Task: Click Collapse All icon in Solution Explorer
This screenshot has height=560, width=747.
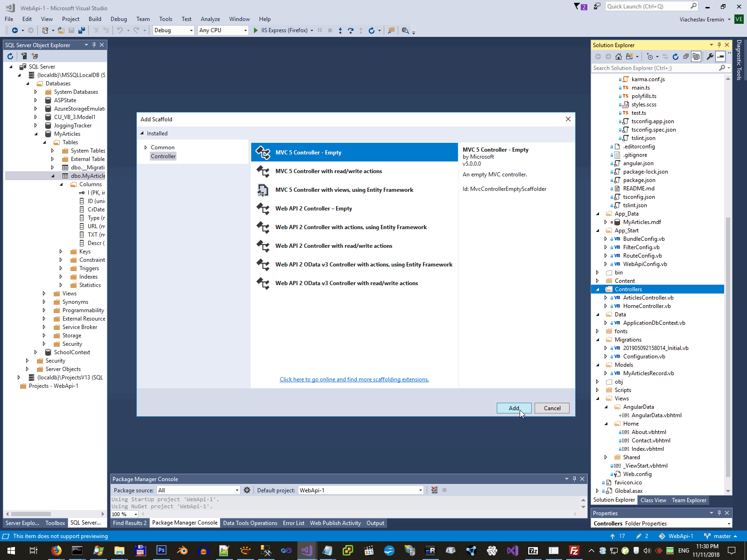Action: (x=686, y=56)
